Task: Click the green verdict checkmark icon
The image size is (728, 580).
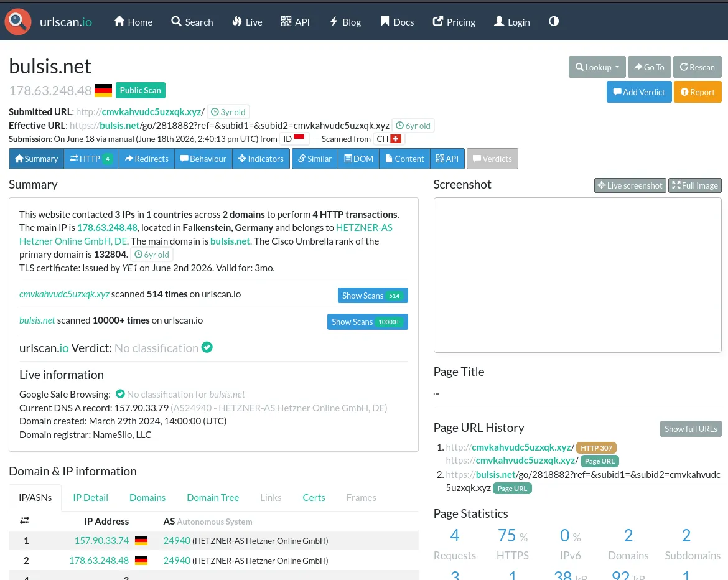Action: pos(207,347)
